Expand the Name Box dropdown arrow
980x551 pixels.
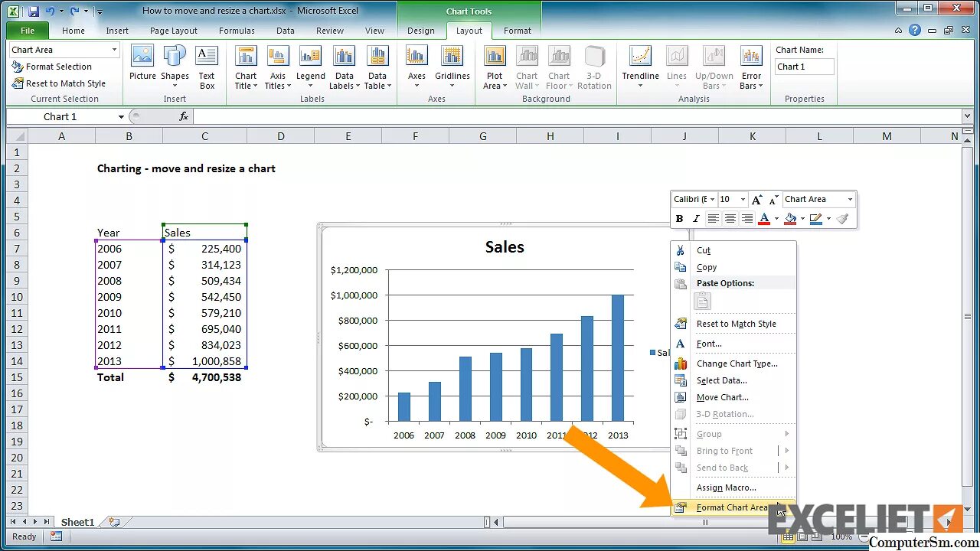coord(121,117)
